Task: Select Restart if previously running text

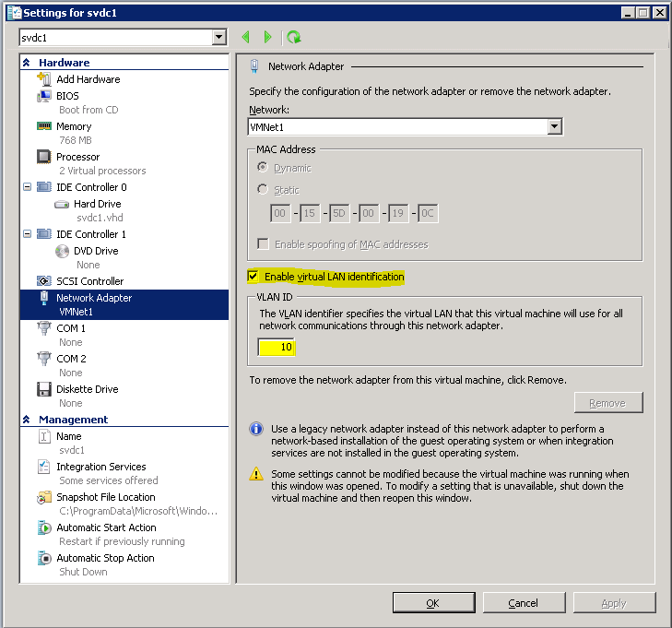Action: [x=123, y=541]
